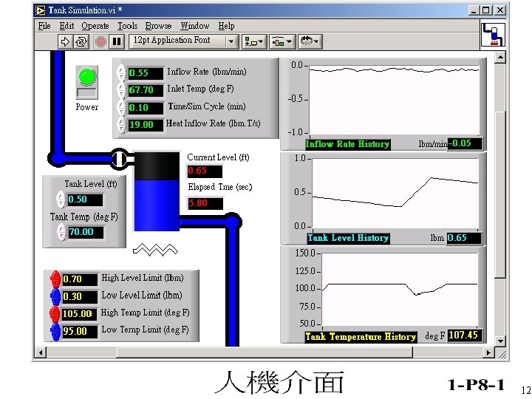Click the Low Temp Limit value 95.00
The image size is (532, 399).
point(80,332)
